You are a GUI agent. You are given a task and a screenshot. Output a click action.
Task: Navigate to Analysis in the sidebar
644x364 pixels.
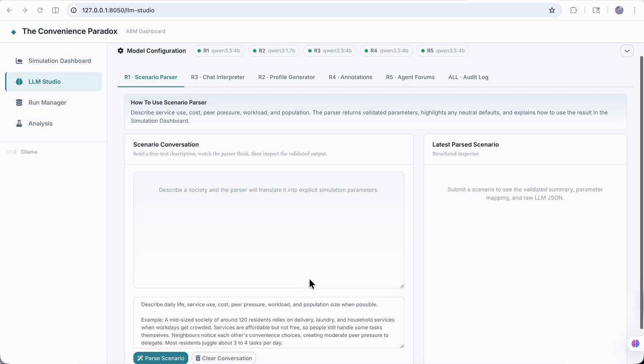(x=54, y=123)
